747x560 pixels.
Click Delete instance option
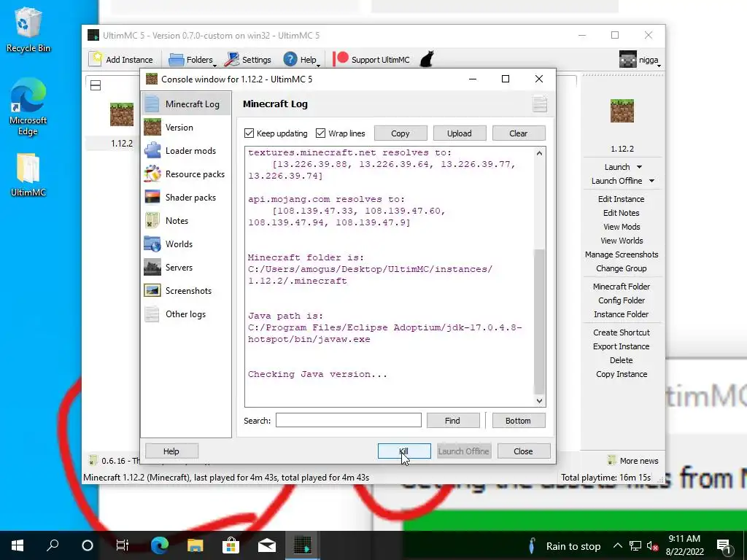(x=622, y=360)
